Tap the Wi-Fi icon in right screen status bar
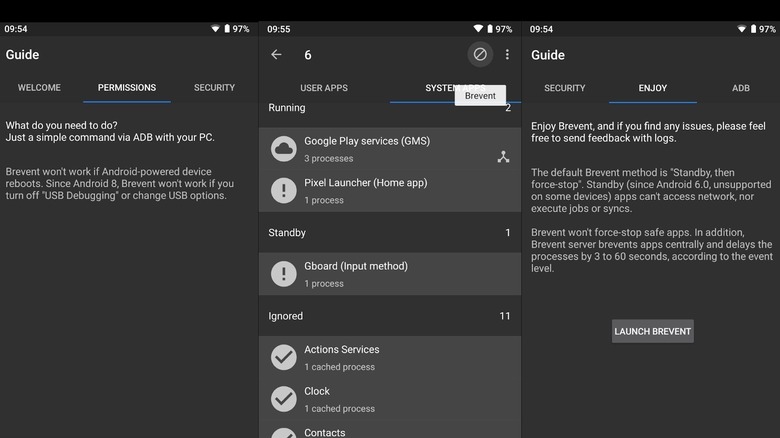Viewport: 780px width, 438px height. point(741,29)
